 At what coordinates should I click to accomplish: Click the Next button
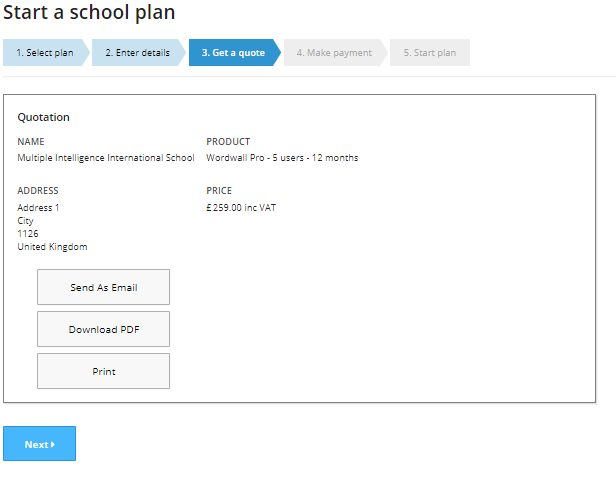[x=40, y=444]
